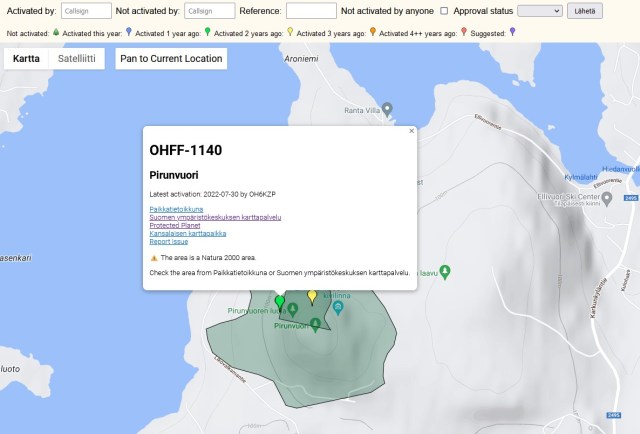Click the Report Issue link
The height and width of the screenshot is (434, 640).
tap(168, 241)
